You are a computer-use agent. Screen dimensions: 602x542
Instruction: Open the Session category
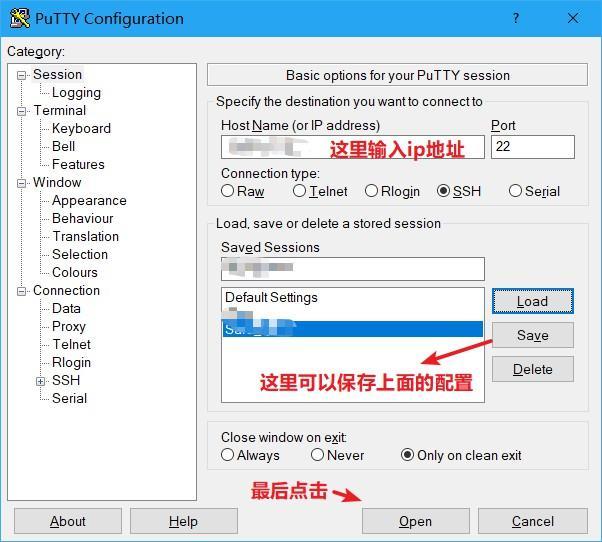coord(58,74)
